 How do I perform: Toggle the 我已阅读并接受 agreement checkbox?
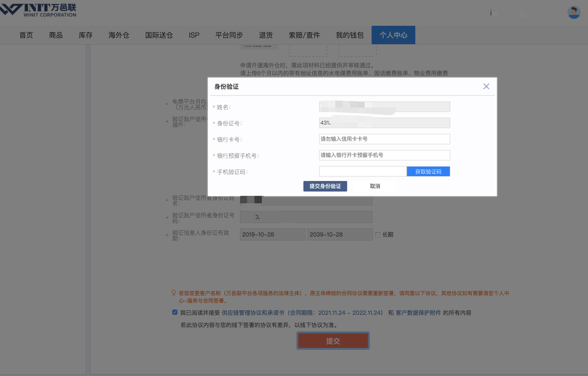pyautogui.click(x=175, y=313)
